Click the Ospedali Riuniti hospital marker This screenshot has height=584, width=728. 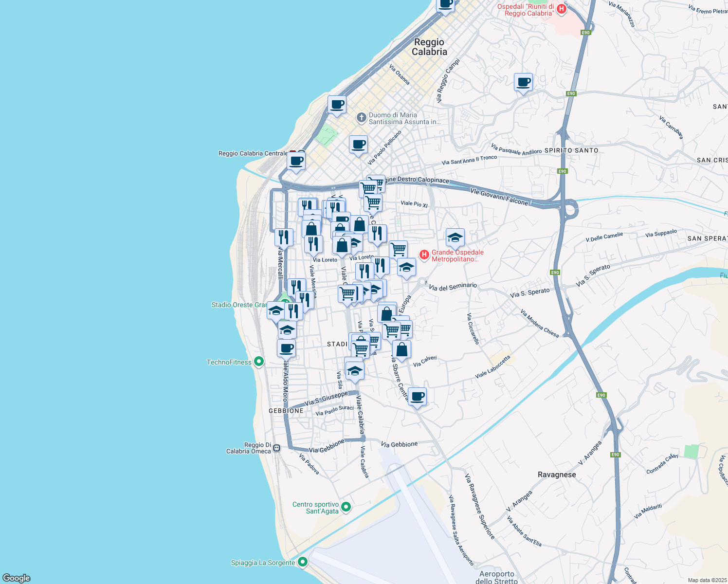[x=561, y=9]
